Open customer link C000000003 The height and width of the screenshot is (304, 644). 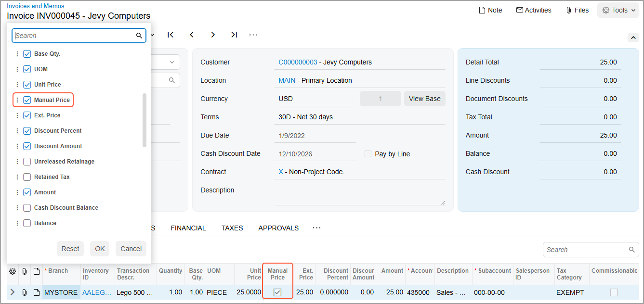[298, 62]
